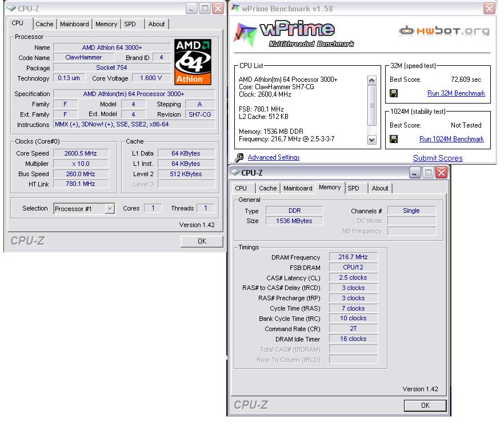
Task: Click the 32M Best Score 72,609 sec
Action: coord(466,80)
